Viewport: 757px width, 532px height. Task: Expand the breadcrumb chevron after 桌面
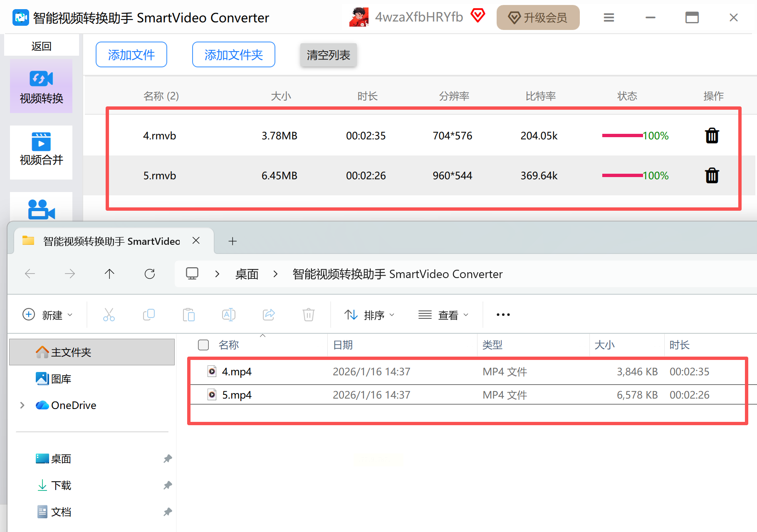[x=275, y=274]
